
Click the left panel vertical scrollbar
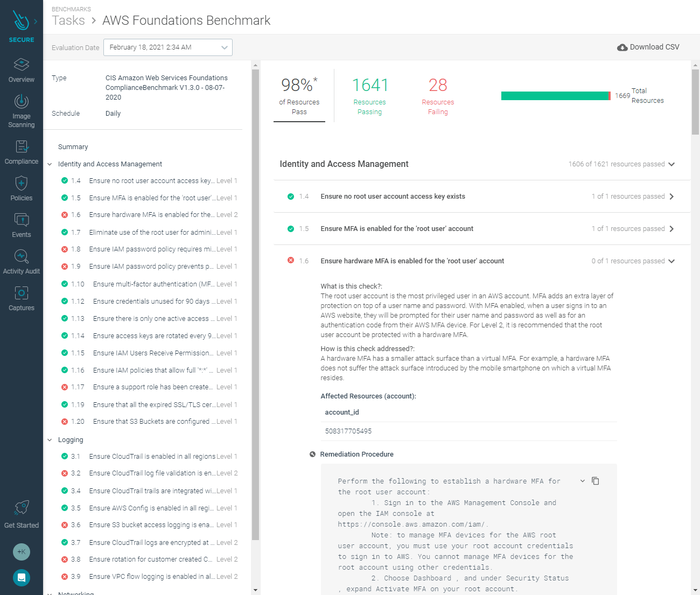tap(256, 304)
